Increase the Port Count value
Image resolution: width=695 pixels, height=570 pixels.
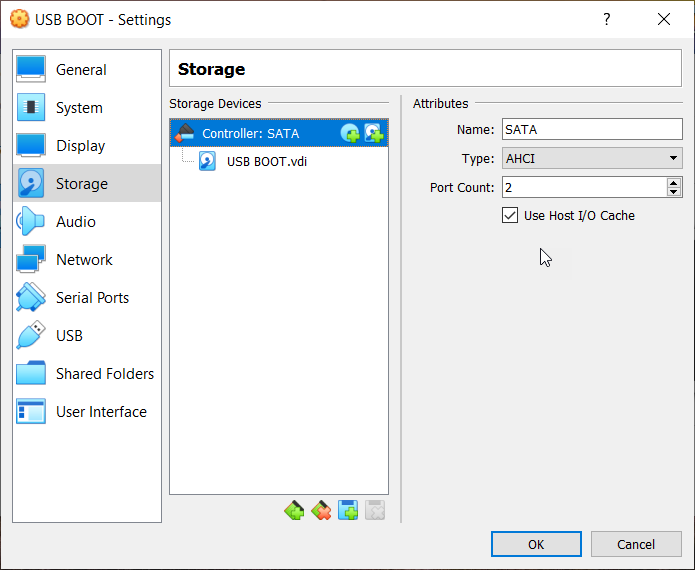[674, 182]
